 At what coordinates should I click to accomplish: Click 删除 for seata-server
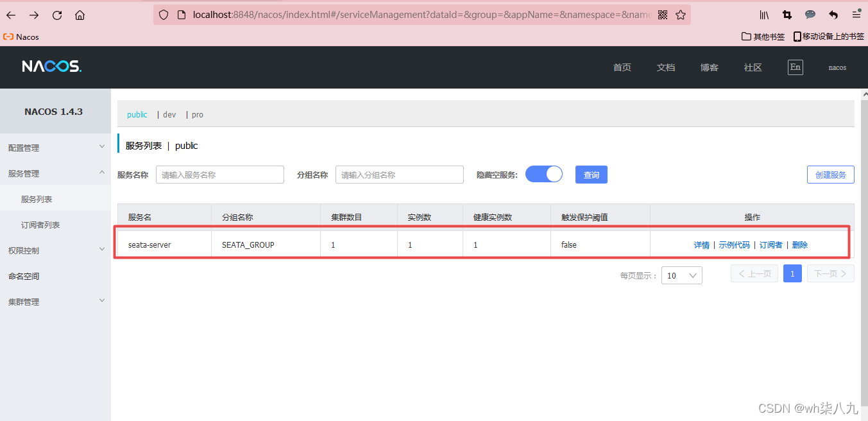pyautogui.click(x=800, y=245)
